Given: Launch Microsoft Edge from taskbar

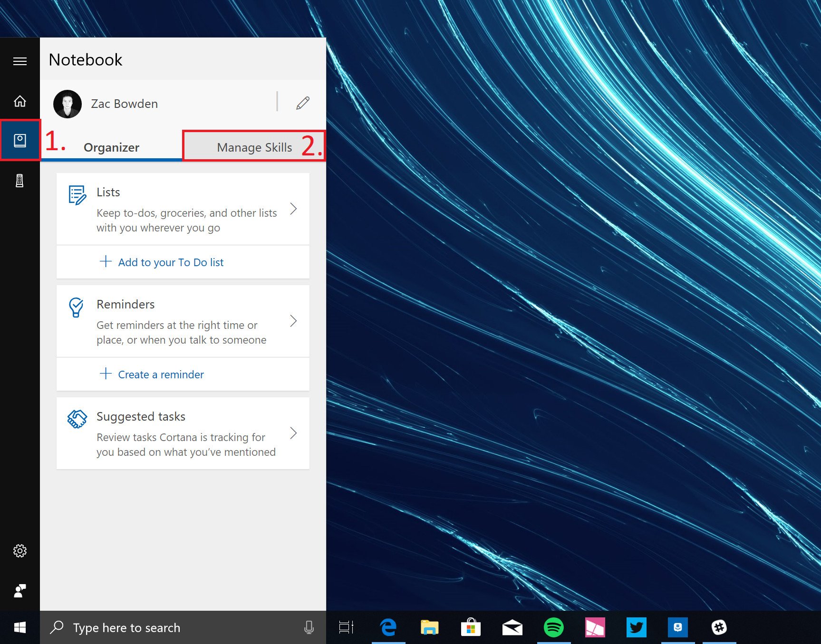Looking at the screenshot, I should point(388,627).
